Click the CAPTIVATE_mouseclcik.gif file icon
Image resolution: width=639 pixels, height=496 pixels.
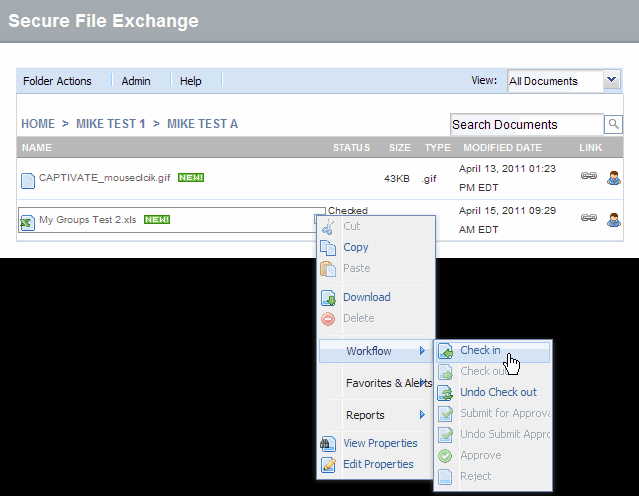pos(28,179)
